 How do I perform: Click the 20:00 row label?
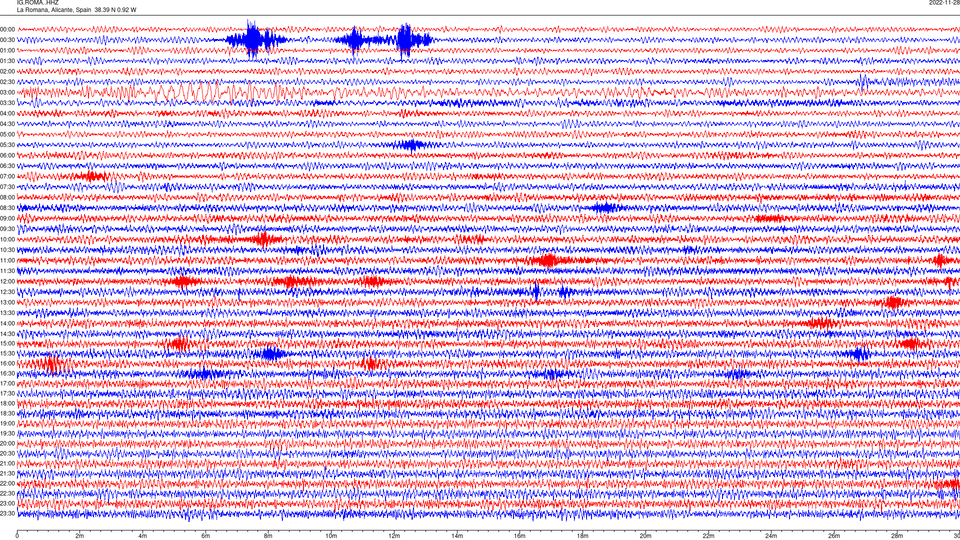point(7,443)
